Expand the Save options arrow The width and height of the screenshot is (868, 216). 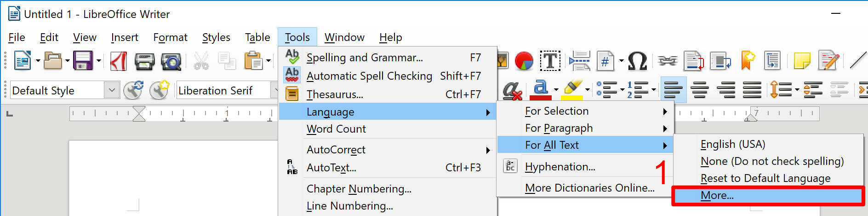pyautogui.click(x=98, y=60)
